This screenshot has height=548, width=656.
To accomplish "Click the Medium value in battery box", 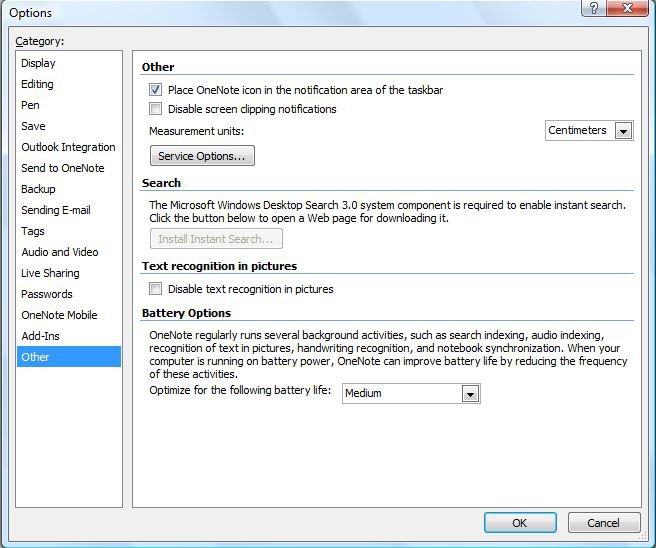I will [363, 393].
